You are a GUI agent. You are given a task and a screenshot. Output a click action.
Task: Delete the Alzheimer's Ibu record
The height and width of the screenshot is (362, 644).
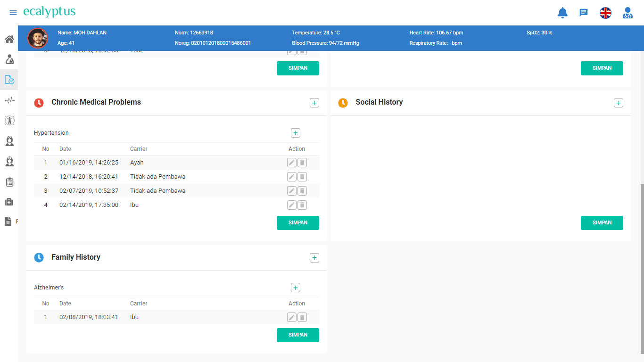[x=302, y=317]
